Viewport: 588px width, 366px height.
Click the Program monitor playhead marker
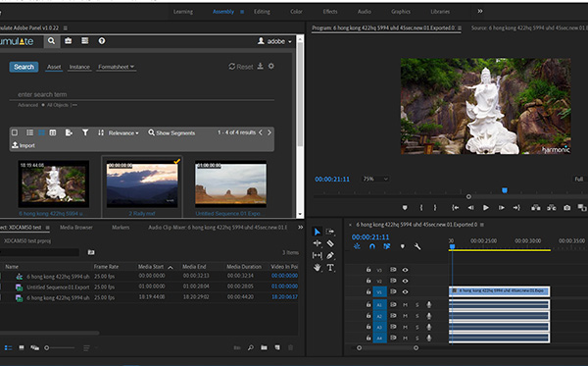point(505,190)
